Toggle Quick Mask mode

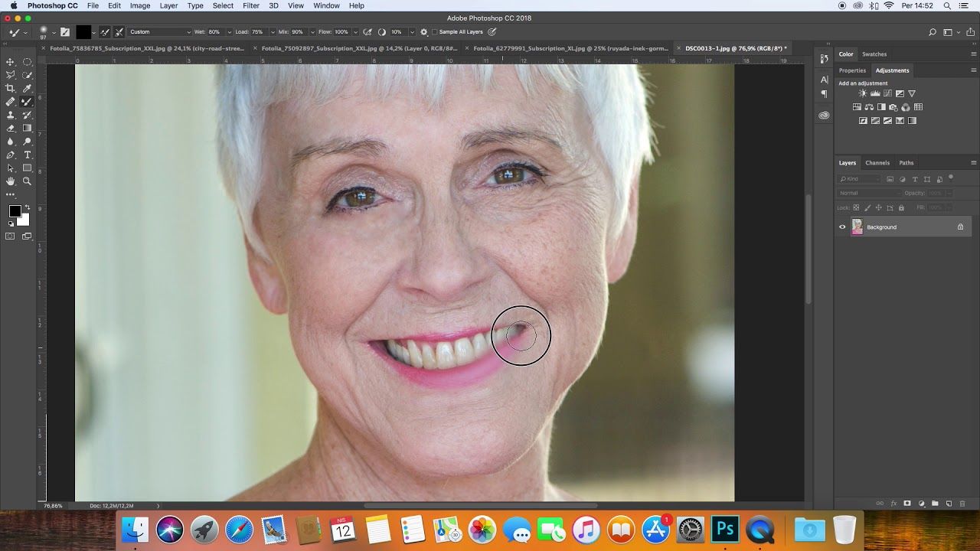point(11,236)
